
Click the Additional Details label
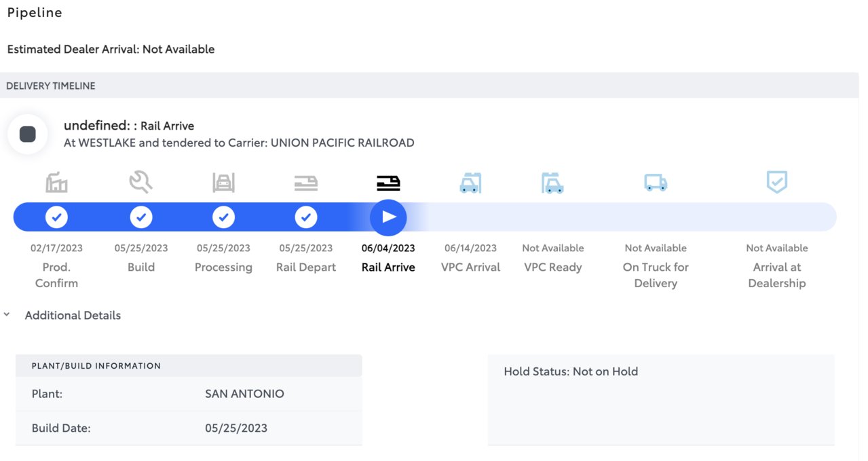(73, 315)
